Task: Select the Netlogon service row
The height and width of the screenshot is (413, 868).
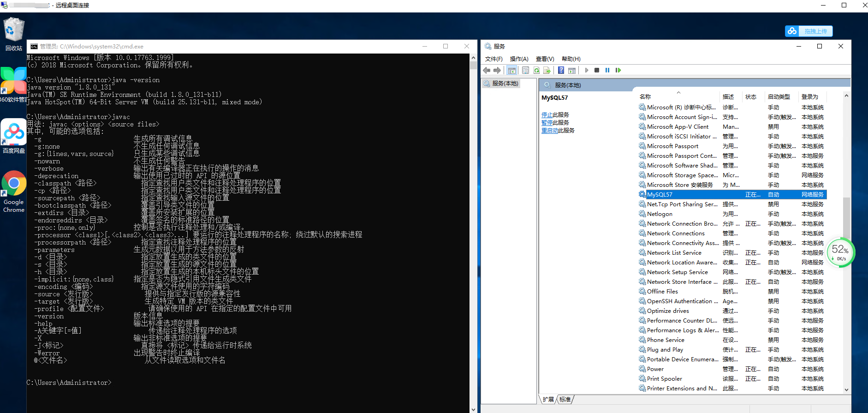Action: 732,214
